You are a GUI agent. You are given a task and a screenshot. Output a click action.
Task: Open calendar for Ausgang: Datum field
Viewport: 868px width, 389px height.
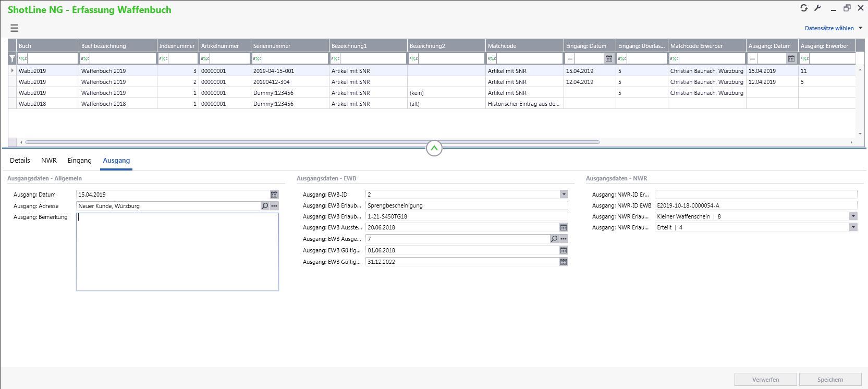point(274,194)
